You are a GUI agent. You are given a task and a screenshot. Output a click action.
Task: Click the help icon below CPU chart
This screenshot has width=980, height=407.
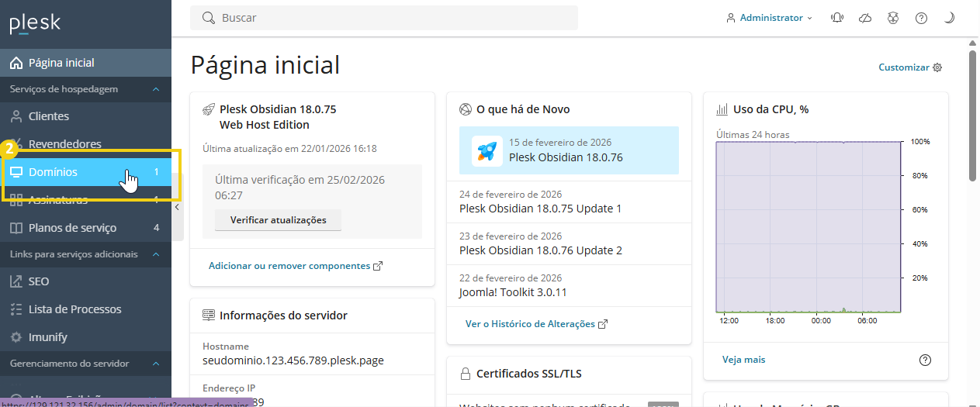[925, 360]
